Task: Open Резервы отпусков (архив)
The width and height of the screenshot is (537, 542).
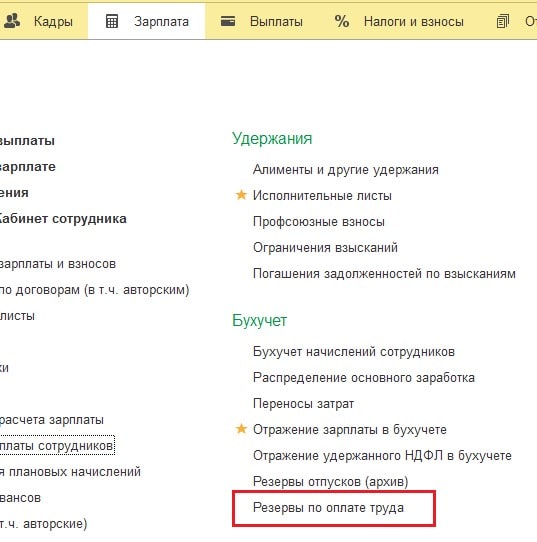Action: click(x=331, y=482)
